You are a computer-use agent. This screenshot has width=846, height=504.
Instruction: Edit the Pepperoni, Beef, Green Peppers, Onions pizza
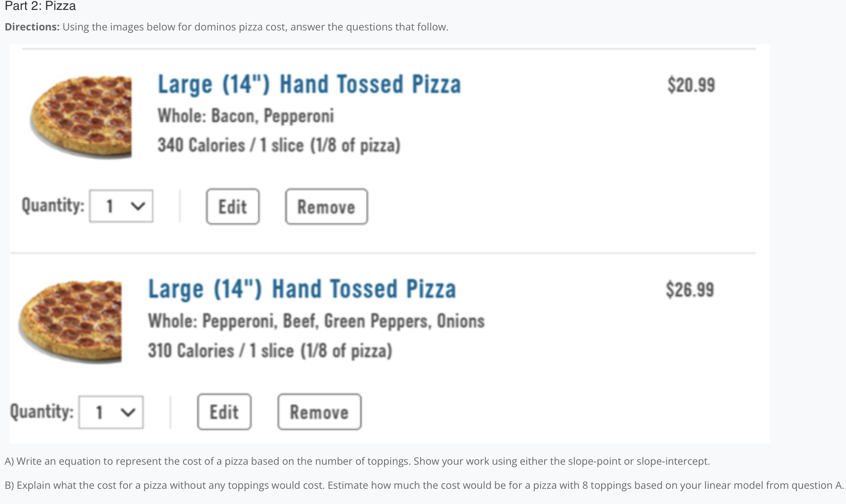(224, 412)
